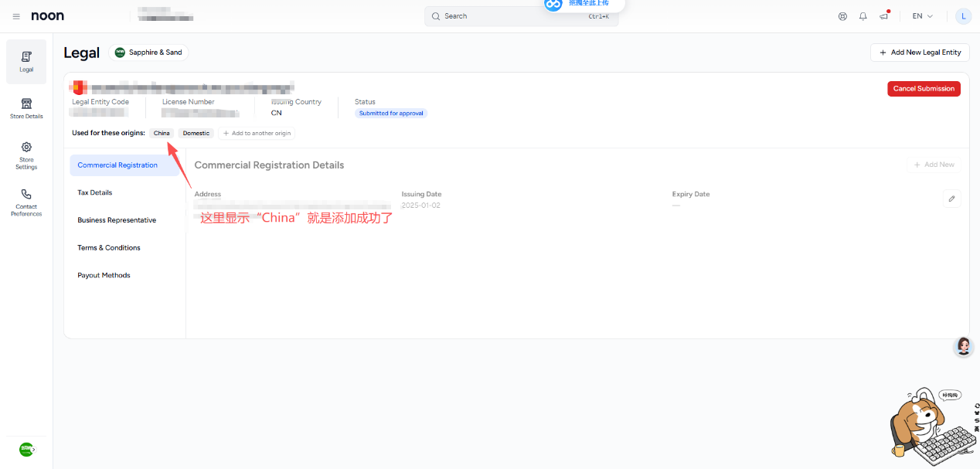This screenshot has width=980, height=469.
Task: Open the help support icon in header
Action: point(842,16)
